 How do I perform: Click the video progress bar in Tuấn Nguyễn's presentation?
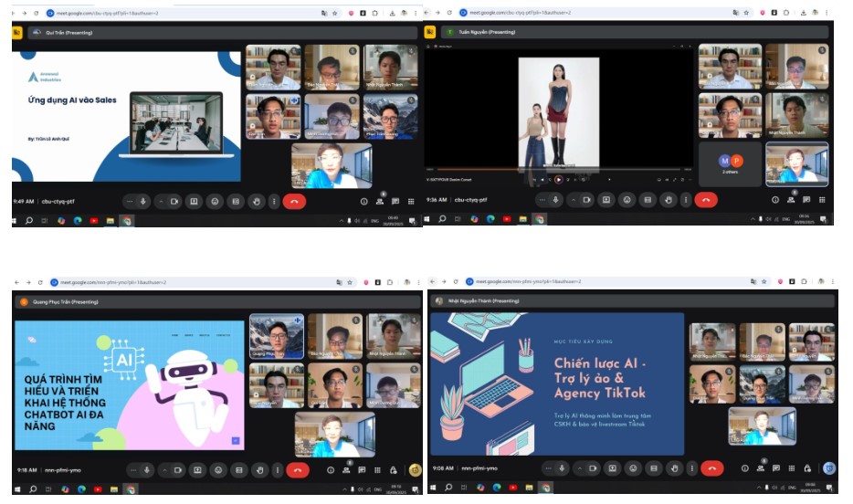tap(559, 170)
